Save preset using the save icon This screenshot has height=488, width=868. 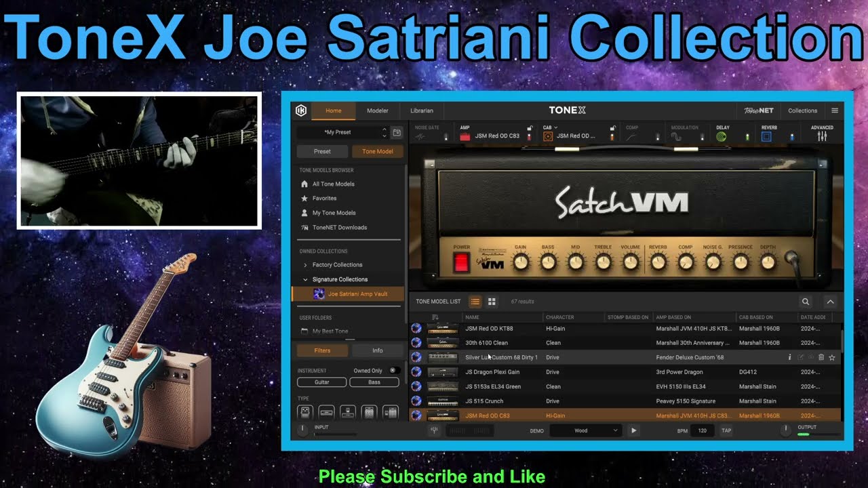[397, 133]
